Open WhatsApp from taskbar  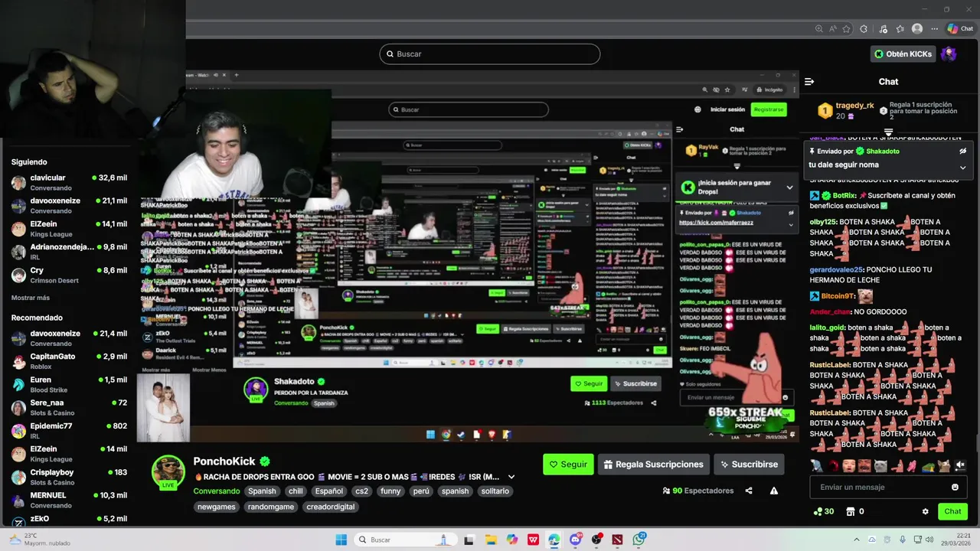(639, 540)
